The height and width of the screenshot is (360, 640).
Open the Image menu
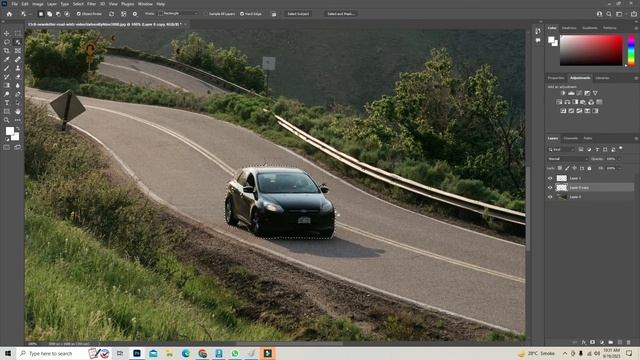(x=38, y=4)
